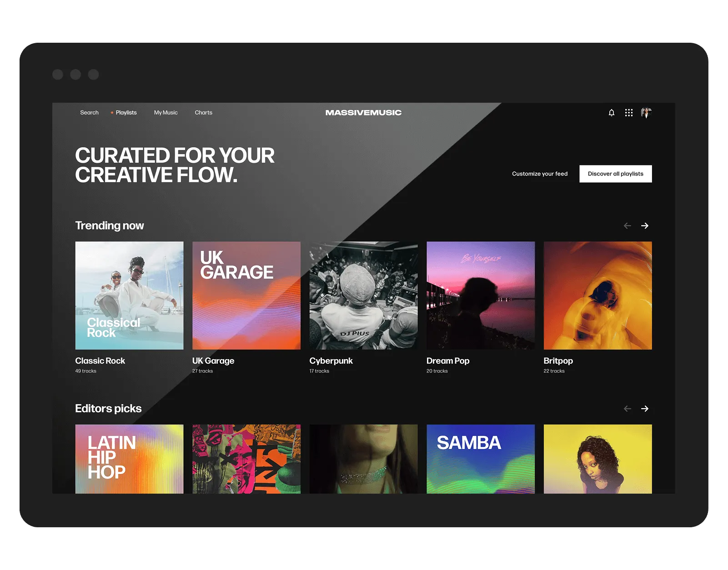The height and width of the screenshot is (570, 728).
Task: Show next Editors picks with right arrow
Action: tap(644, 409)
